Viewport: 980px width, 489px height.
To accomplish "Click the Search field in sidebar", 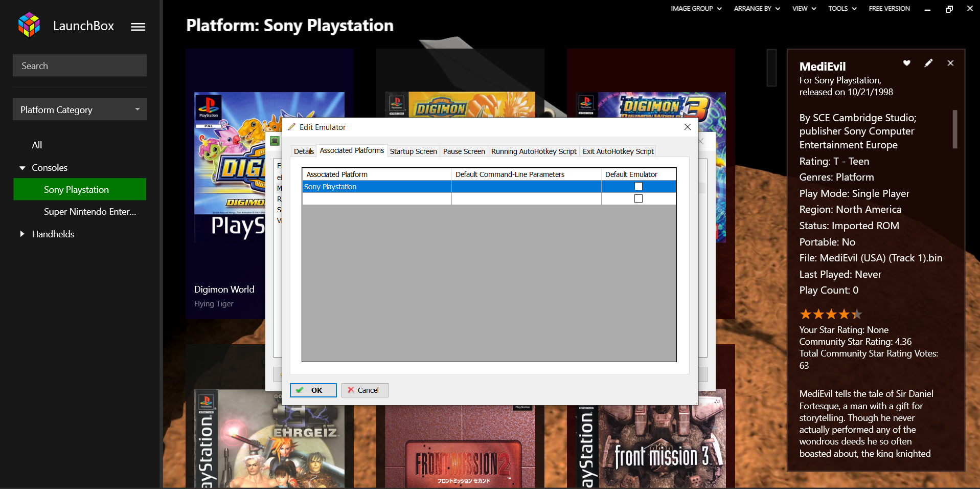I will point(80,65).
